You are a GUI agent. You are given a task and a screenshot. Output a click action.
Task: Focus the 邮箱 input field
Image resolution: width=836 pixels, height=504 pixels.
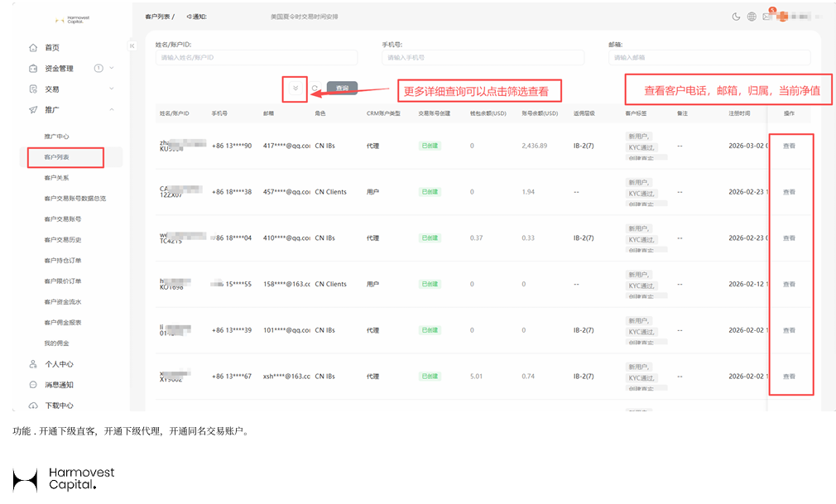tap(709, 58)
